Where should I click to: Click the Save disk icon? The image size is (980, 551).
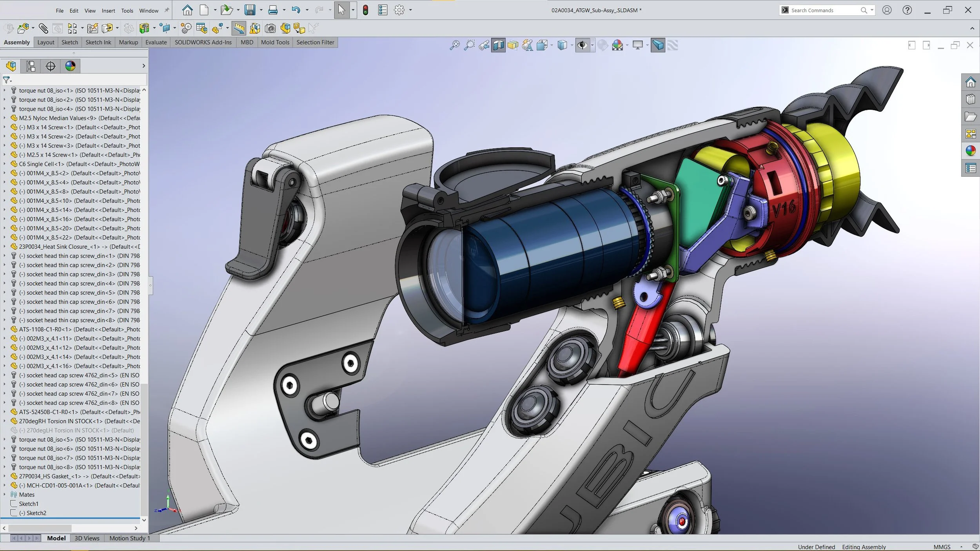pos(250,10)
